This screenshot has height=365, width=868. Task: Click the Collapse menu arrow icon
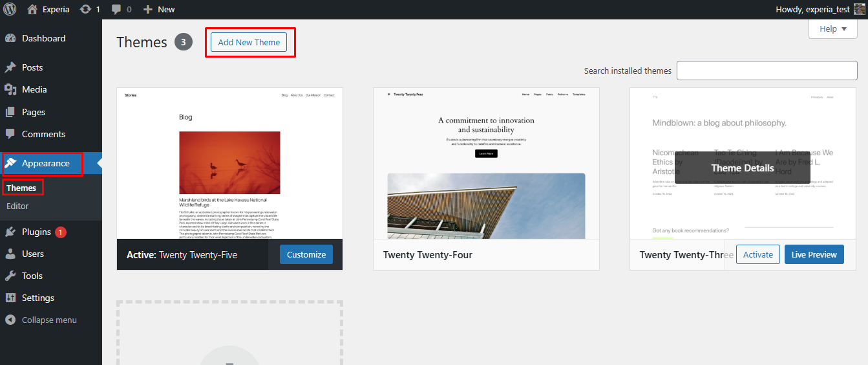click(10, 320)
